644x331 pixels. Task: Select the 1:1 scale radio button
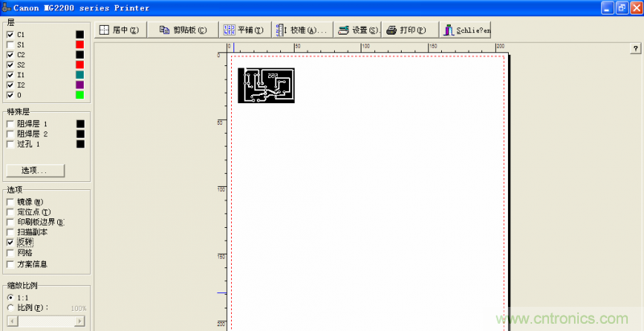(x=10, y=297)
